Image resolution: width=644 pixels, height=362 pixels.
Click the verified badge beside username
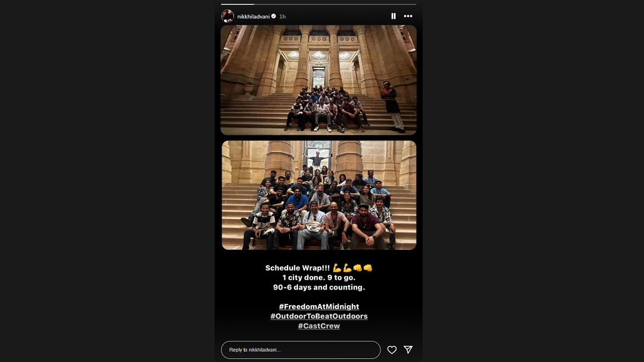tap(274, 16)
